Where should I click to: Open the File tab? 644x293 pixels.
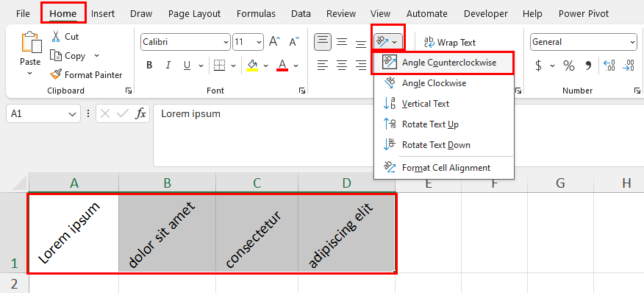[x=23, y=13]
